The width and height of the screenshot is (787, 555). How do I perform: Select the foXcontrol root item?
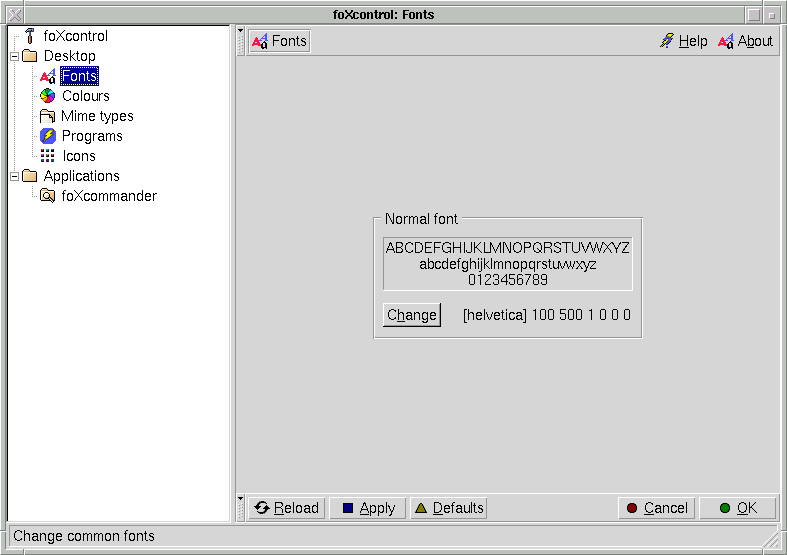[76, 36]
